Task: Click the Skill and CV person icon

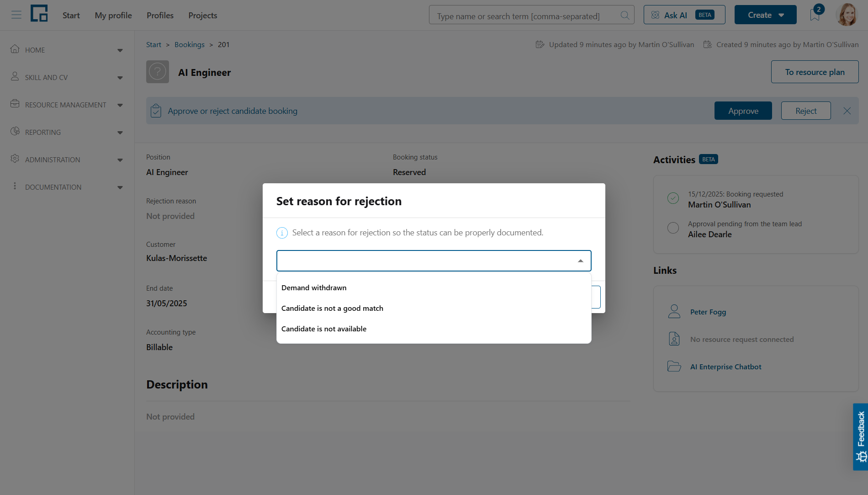Action: (x=15, y=77)
